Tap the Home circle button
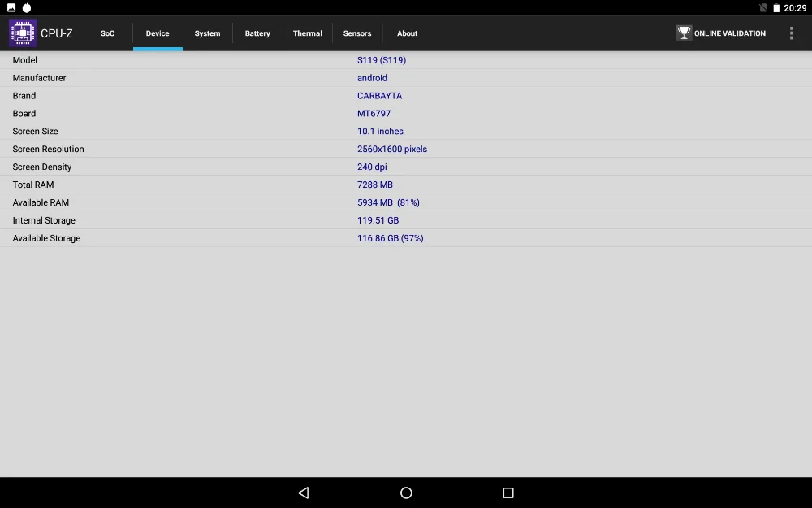 coord(405,493)
